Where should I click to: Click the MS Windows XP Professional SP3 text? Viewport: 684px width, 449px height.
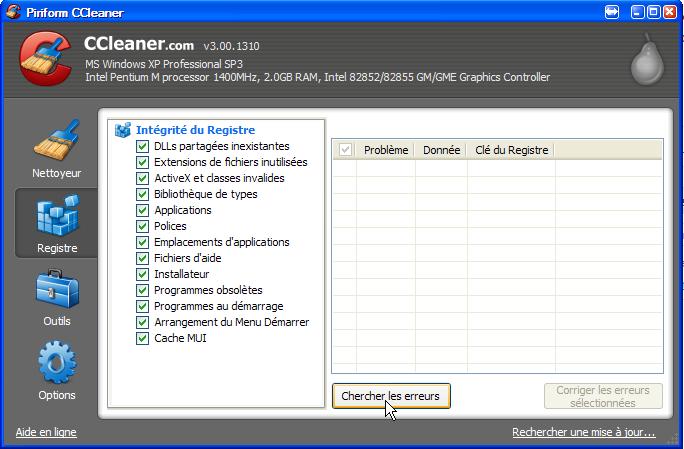click(x=164, y=64)
